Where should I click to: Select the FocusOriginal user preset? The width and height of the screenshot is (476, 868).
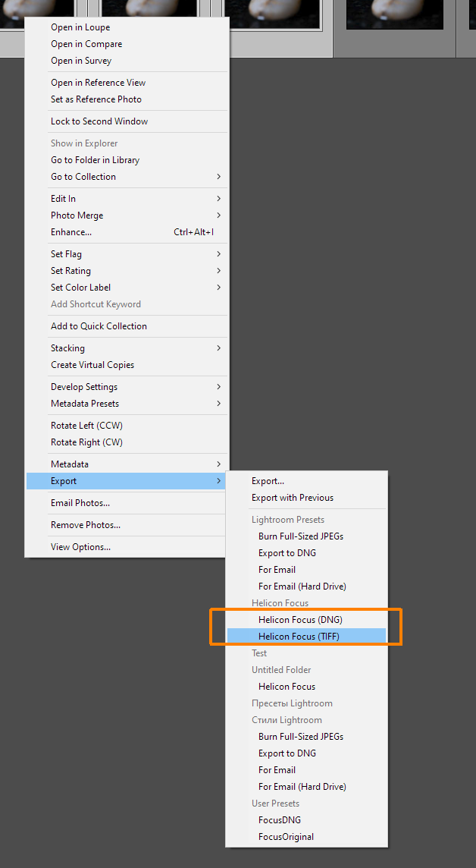(x=286, y=837)
